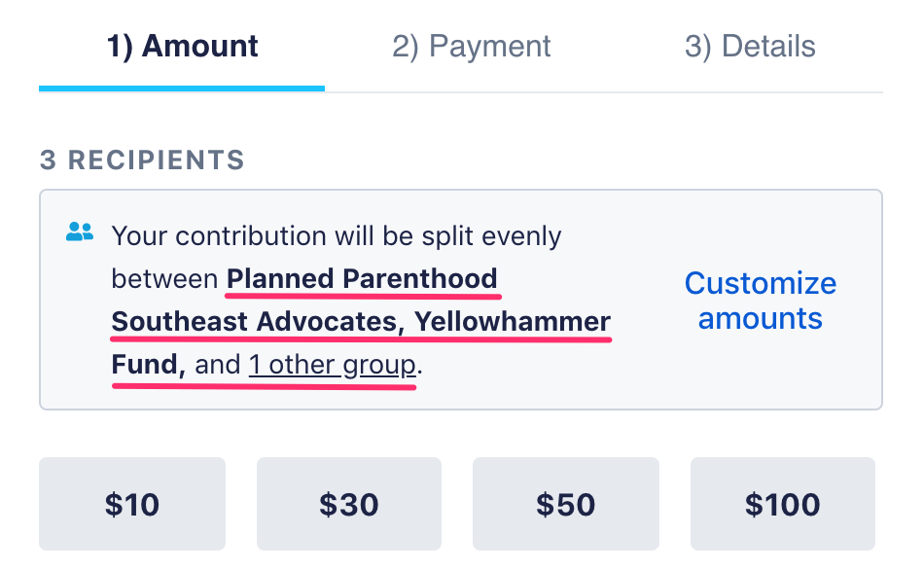Pick the $50 contribution button

[566, 504]
